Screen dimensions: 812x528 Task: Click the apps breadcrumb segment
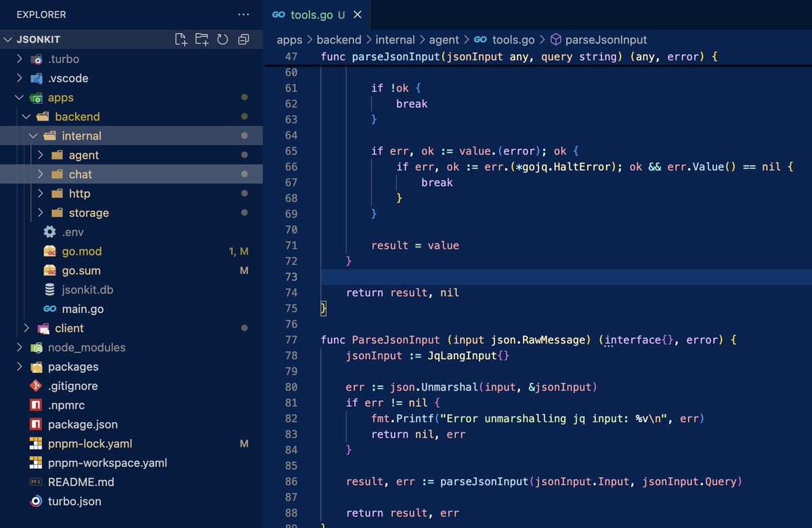pos(289,40)
